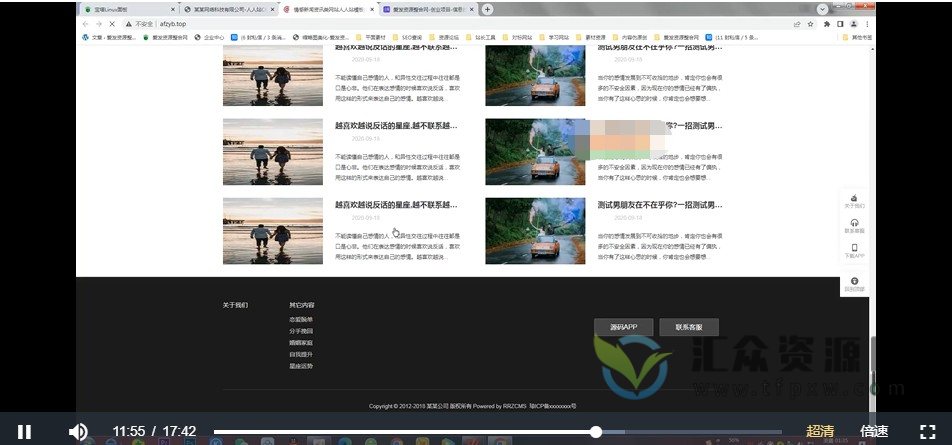Viewport: 952px width, 445px height.
Task: Open the 内容伪原创 bookmark folder
Action: pos(630,37)
